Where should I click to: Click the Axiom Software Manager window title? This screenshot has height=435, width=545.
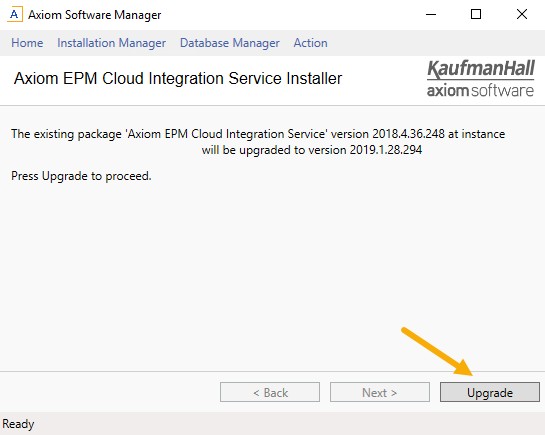[95, 15]
